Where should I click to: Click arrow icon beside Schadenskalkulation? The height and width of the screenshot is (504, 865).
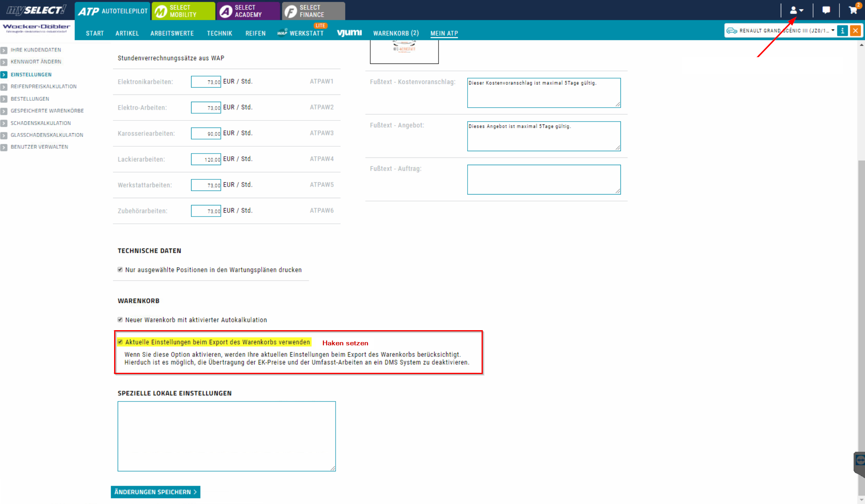4,124
